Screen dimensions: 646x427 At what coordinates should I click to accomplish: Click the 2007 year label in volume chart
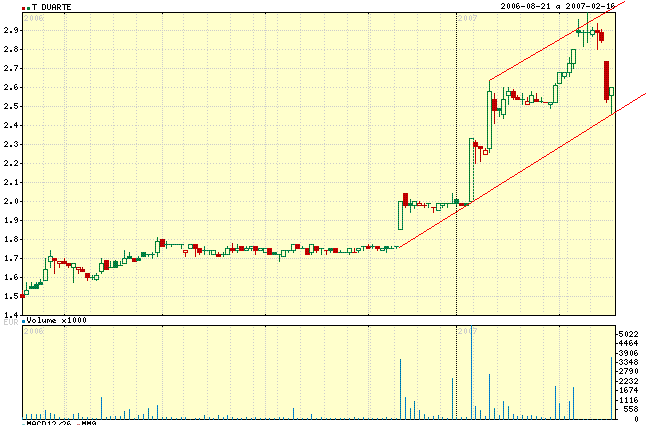467,331
